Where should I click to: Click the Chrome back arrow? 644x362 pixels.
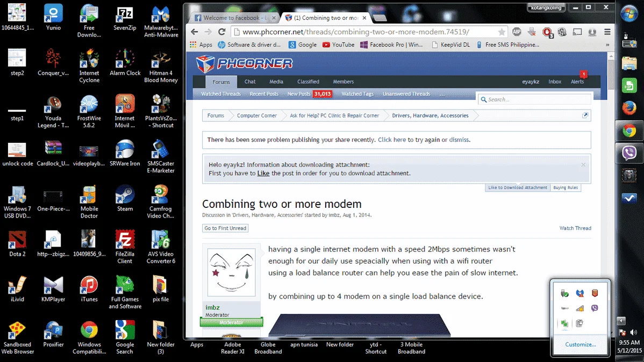point(194,32)
